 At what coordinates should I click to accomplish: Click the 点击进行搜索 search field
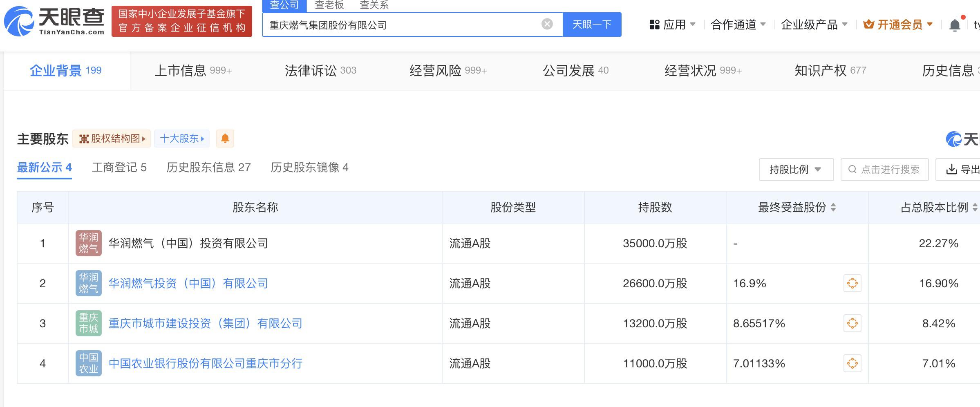point(884,169)
